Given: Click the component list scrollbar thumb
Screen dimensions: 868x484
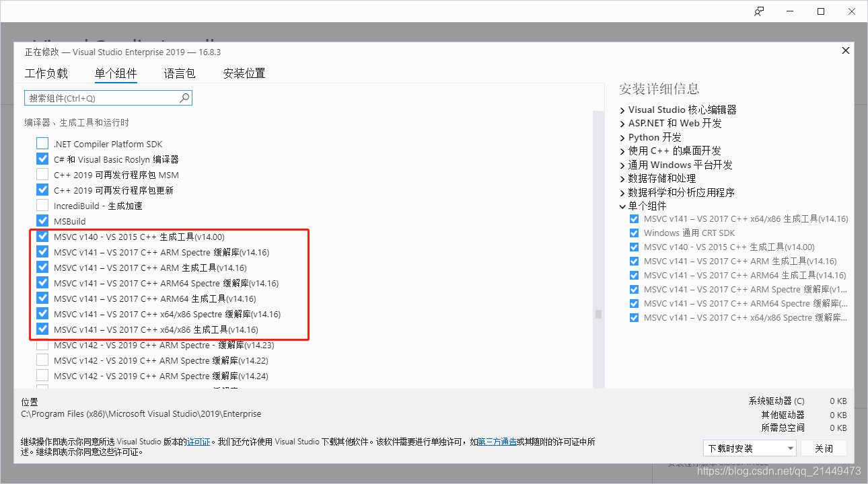Looking at the screenshot, I should (x=598, y=314).
